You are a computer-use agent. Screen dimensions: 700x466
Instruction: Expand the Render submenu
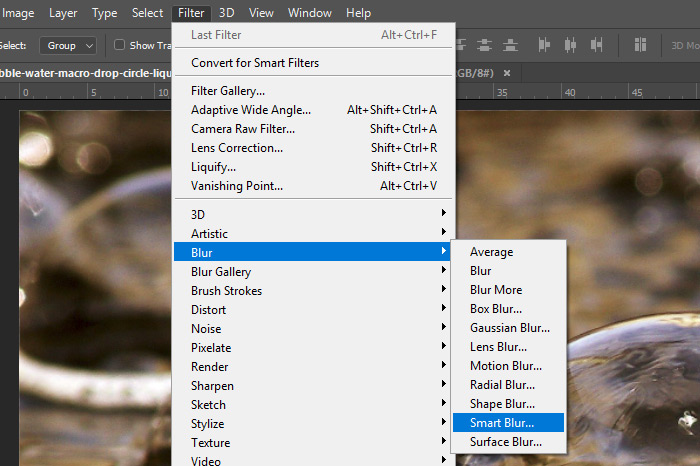click(313, 366)
